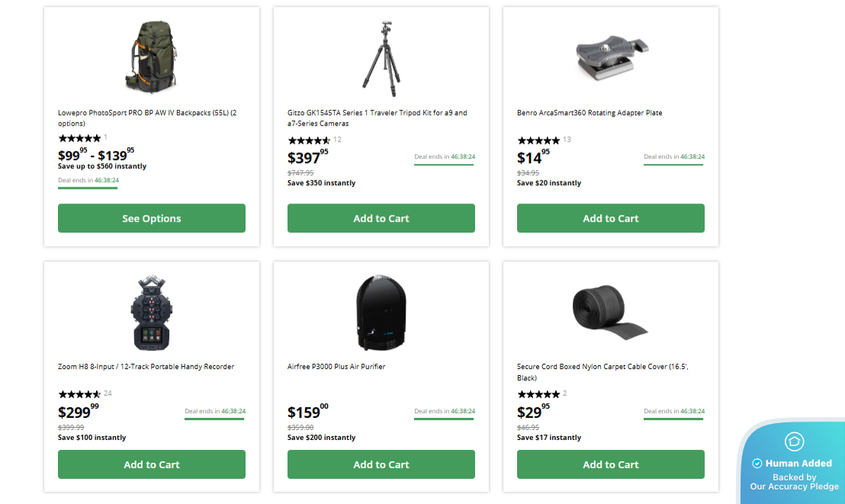
Task: Click the Zoom H8 Handy Recorder title
Action: point(146,367)
